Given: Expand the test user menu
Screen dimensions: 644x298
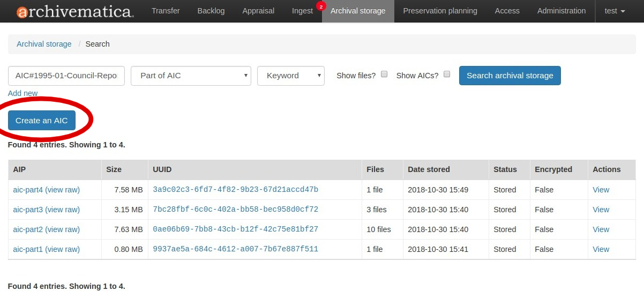Looking at the screenshot, I should pyautogui.click(x=615, y=11).
